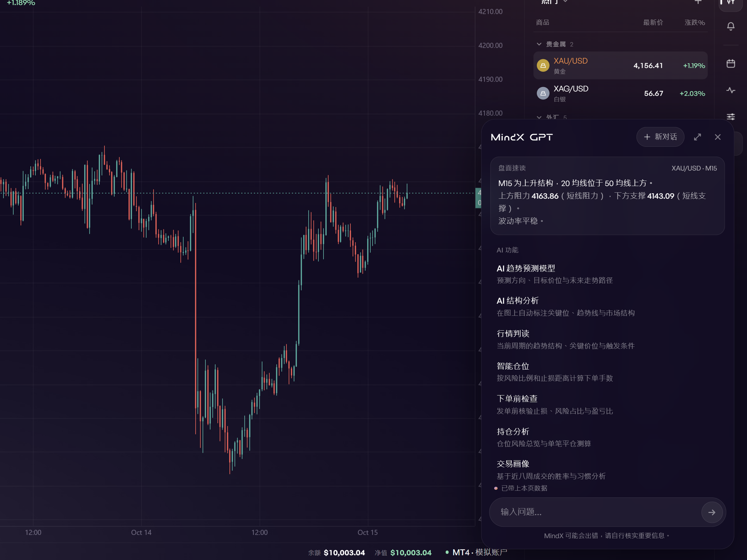
Task: Click the Oct 14 time axis label
Action: [141, 533]
